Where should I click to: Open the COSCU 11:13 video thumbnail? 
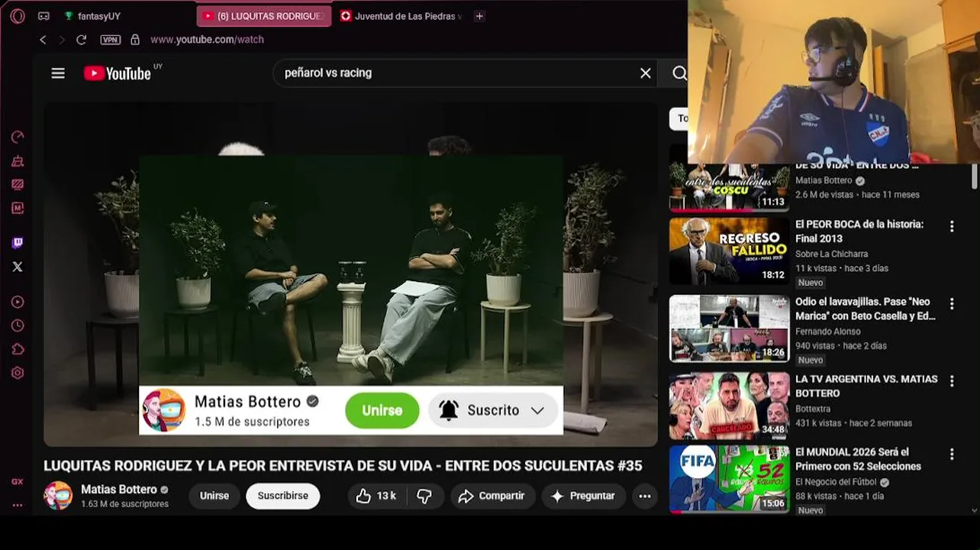pyautogui.click(x=730, y=187)
